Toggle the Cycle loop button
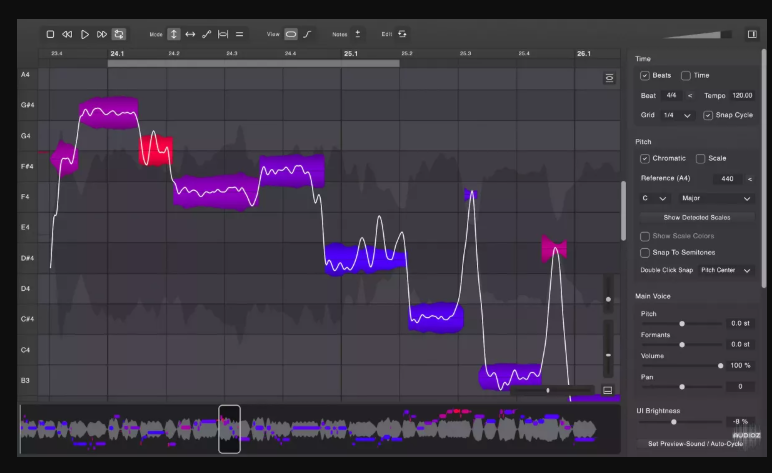Viewport: 772px width, 473px height. (x=119, y=34)
